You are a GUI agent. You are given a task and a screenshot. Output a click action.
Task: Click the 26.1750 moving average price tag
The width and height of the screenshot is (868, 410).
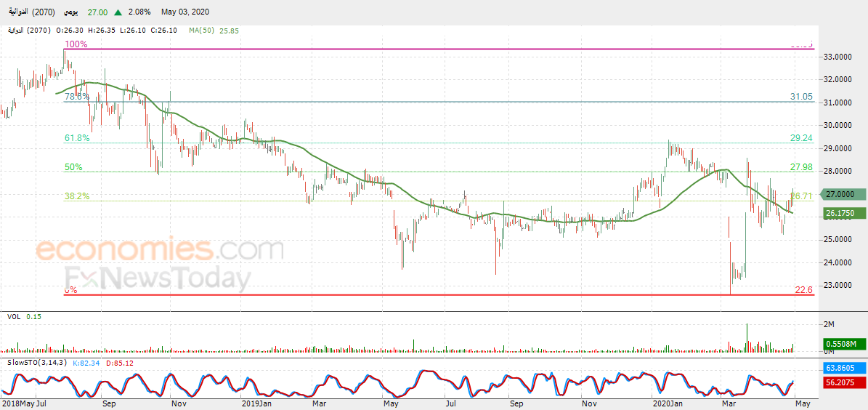[x=841, y=212]
